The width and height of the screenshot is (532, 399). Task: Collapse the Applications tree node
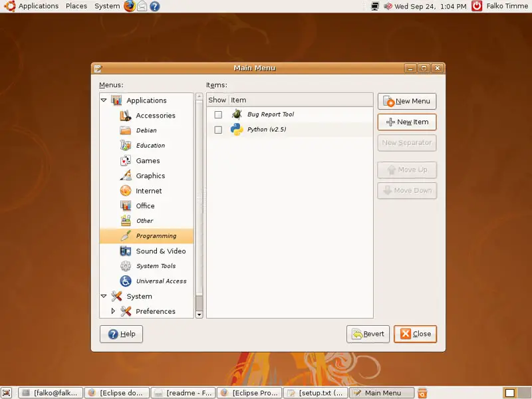point(104,100)
